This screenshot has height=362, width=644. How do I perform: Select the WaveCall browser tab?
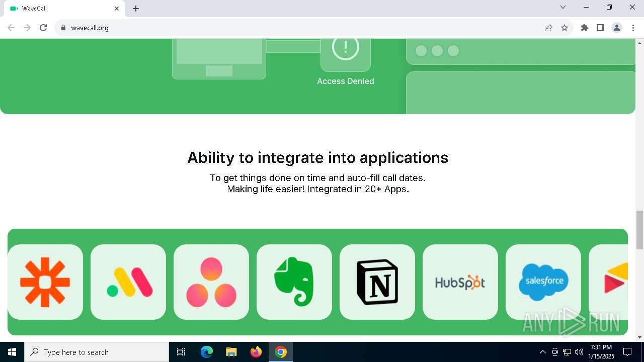pyautogui.click(x=64, y=9)
